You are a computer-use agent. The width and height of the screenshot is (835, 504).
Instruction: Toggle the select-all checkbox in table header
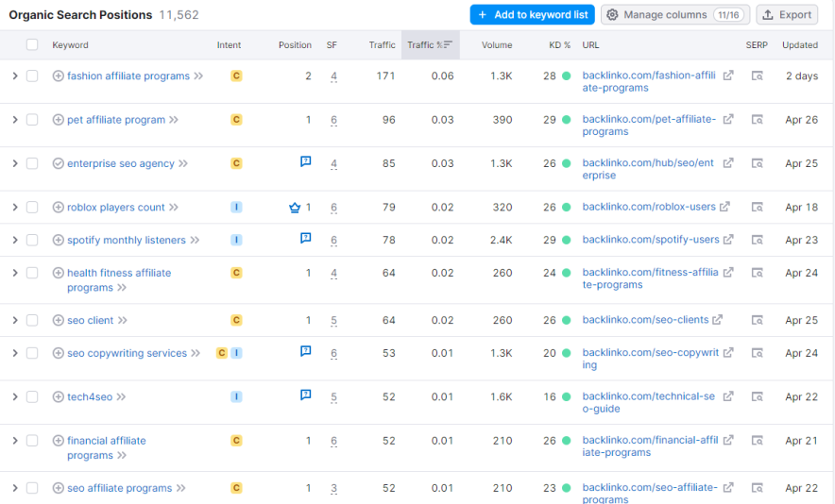point(32,45)
